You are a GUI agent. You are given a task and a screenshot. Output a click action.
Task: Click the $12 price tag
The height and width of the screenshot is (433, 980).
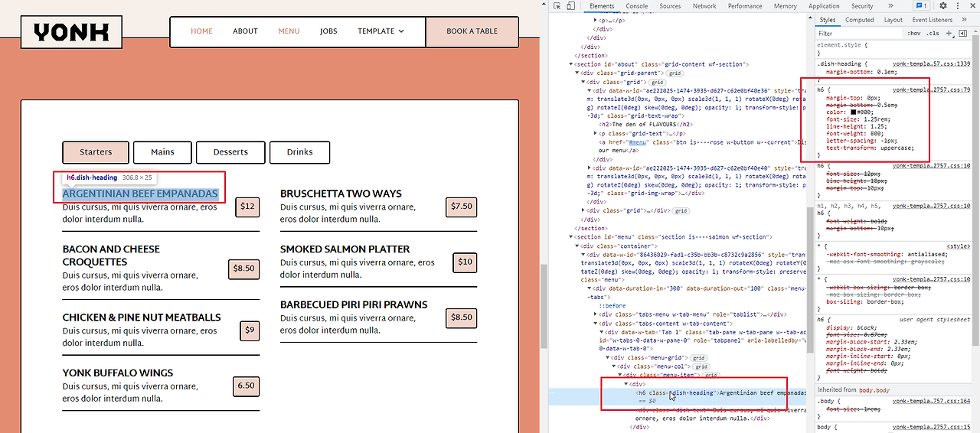click(x=247, y=207)
